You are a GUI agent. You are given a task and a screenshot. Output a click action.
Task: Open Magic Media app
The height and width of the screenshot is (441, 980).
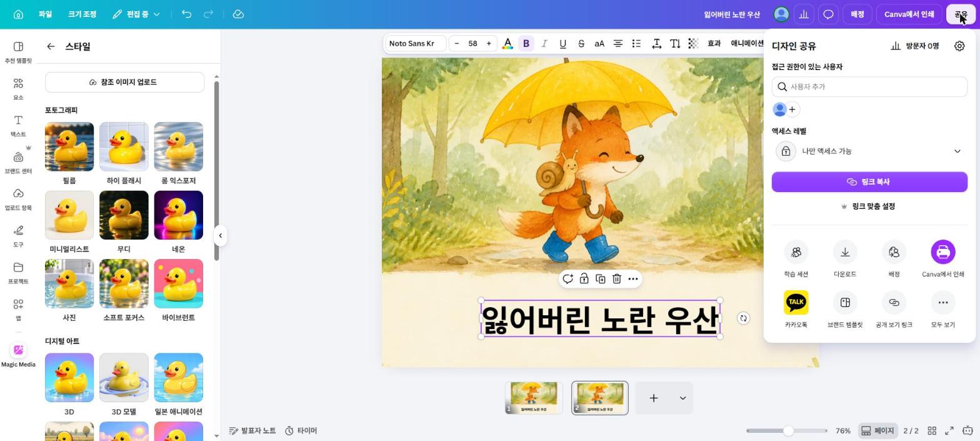pos(18,355)
